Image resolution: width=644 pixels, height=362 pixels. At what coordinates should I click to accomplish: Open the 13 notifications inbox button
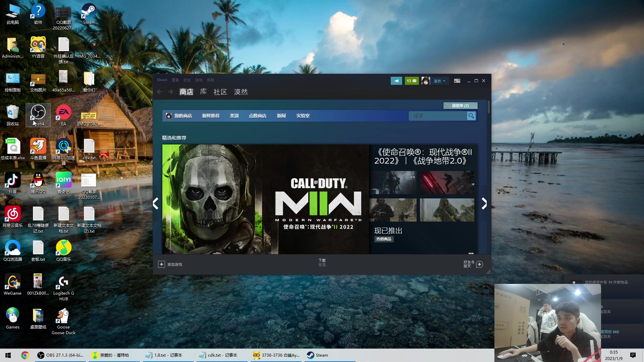point(412,81)
